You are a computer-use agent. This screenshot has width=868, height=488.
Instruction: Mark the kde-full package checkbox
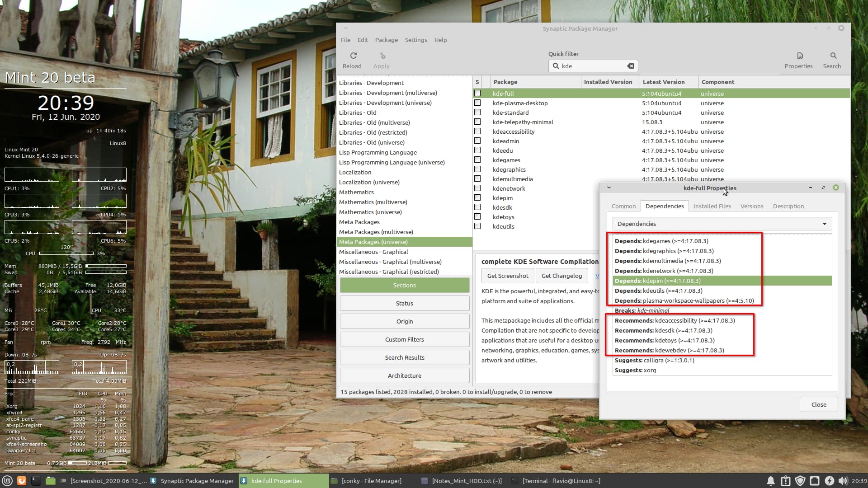tap(477, 94)
